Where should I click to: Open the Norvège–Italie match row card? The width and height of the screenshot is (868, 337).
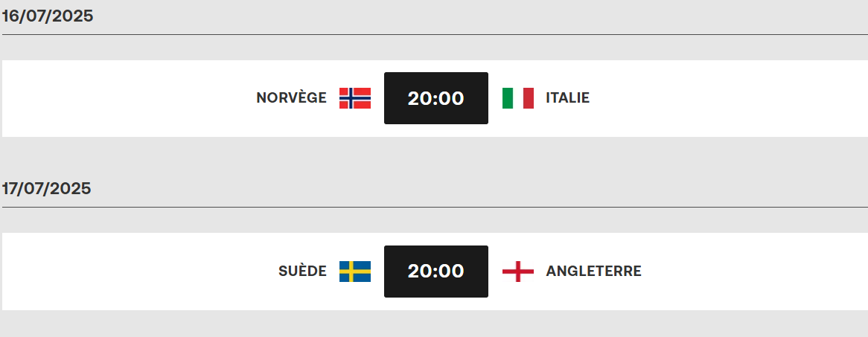point(435,98)
